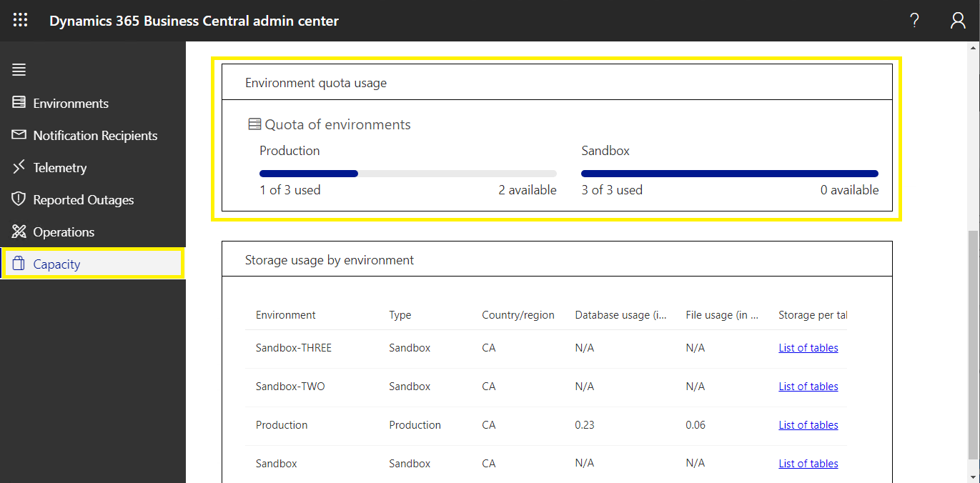Click the Storage per table column header
980x483 pixels.
pyautogui.click(x=813, y=315)
